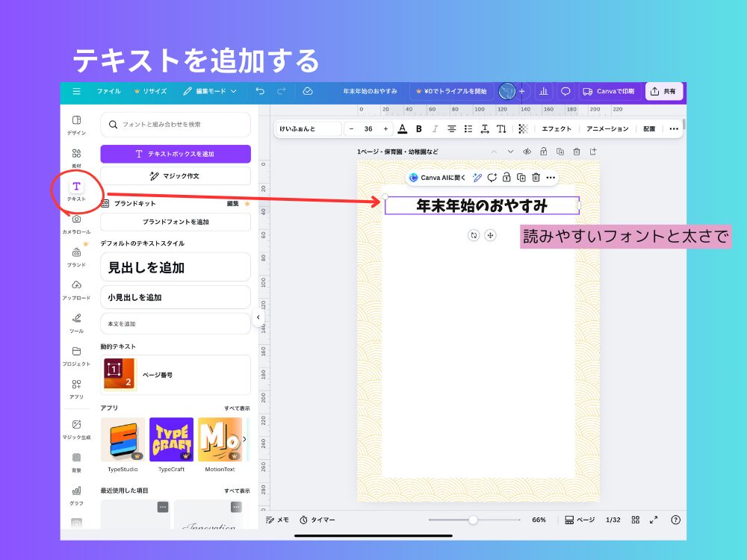Open the ファイル menu
This screenshot has height=560, width=747.
click(x=109, y=92)
